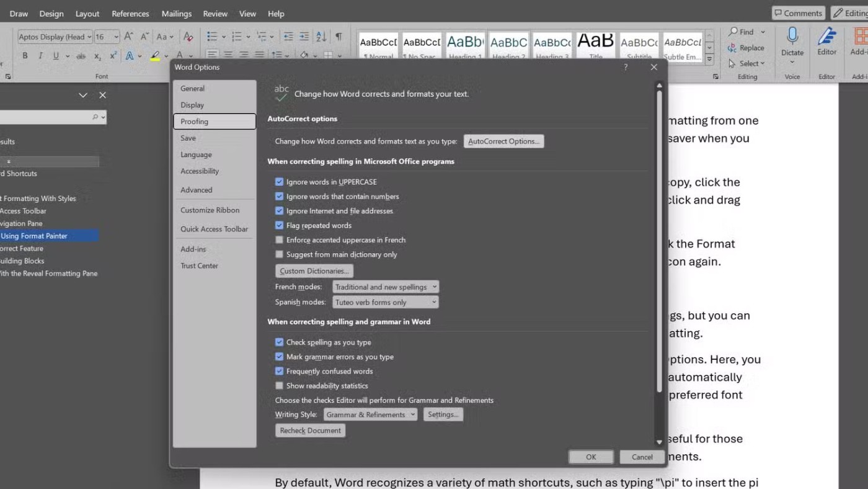Select the Advanced category in Word Options
The image size is (868, 489).
point(197,190)
